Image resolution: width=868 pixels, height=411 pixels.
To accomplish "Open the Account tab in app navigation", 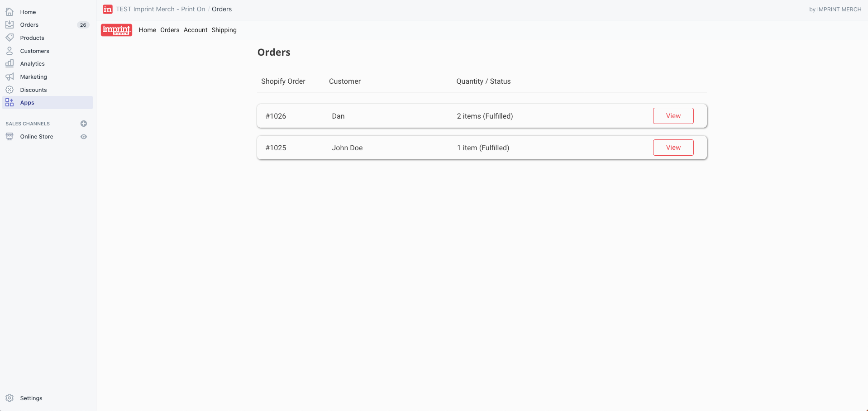I will [x=196, y=30].
